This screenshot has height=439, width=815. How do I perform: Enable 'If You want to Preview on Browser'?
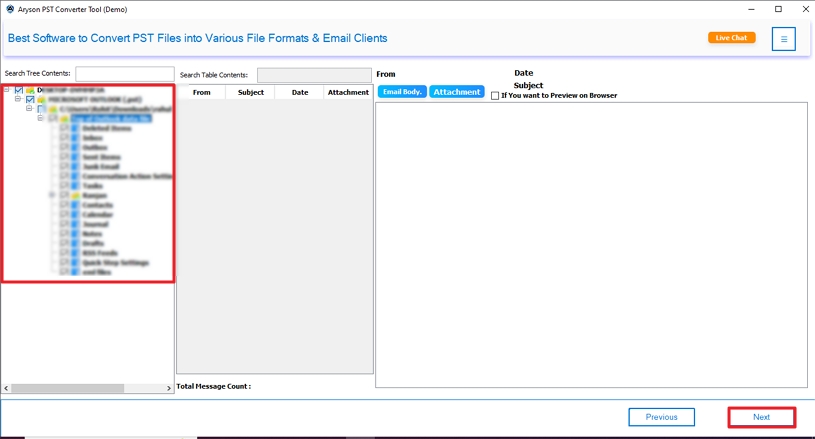click(495, 96)
